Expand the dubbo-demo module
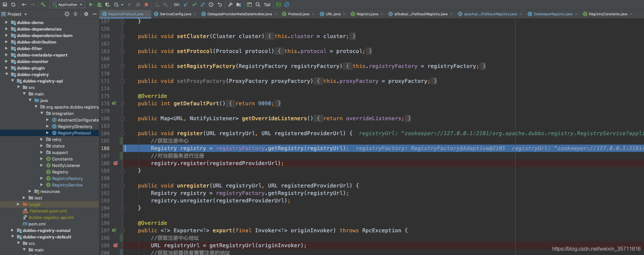 click(6, 22)
